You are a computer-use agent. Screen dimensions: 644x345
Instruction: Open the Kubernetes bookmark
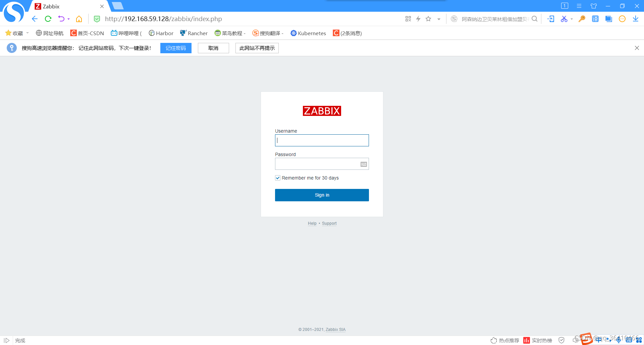308,33
